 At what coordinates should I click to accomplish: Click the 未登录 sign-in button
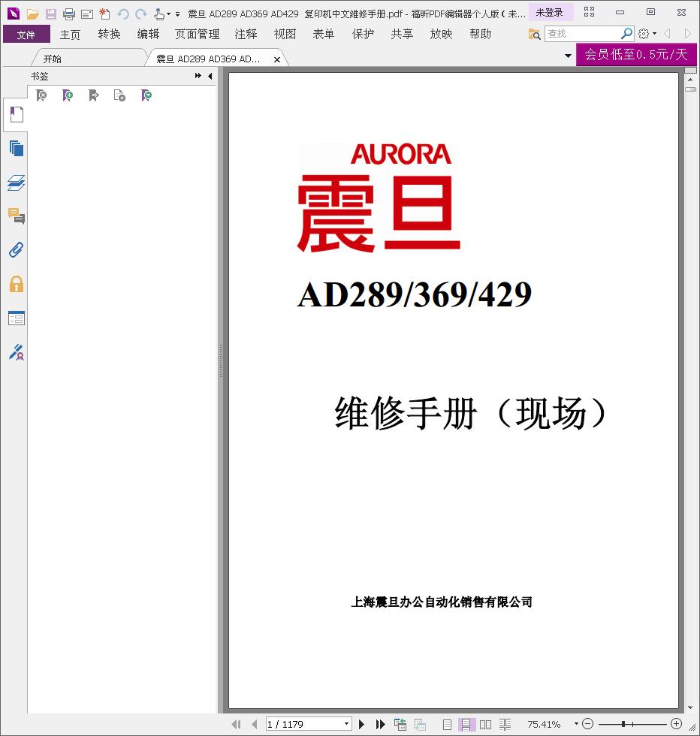pyautogui.click(x=550, y=13)
